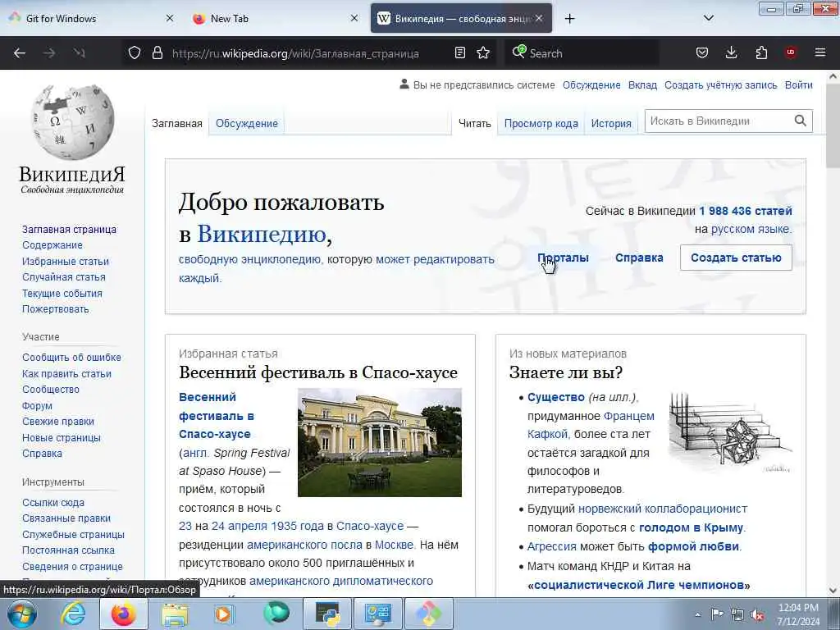Open the Firefox hamburger menu

[x=820, y=53]
